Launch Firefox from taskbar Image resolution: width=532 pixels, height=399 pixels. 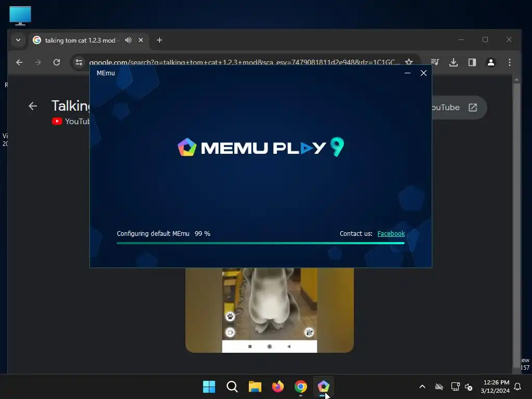278,387
